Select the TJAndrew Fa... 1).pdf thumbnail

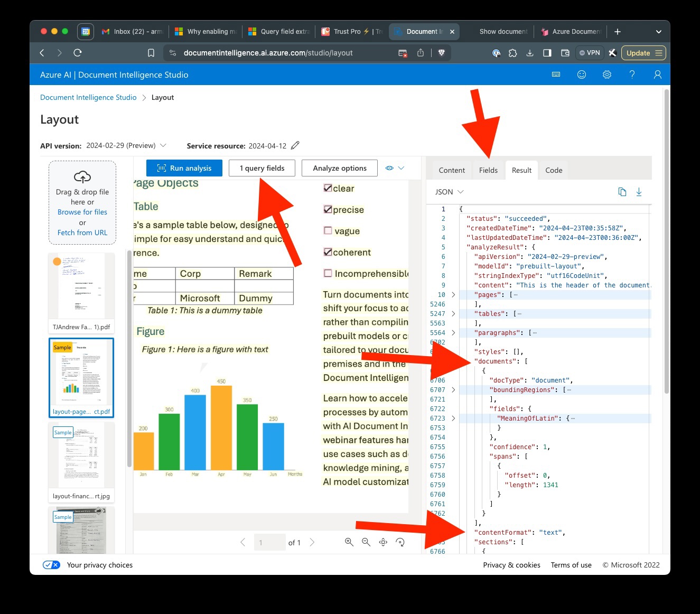(x=81, y=293)
